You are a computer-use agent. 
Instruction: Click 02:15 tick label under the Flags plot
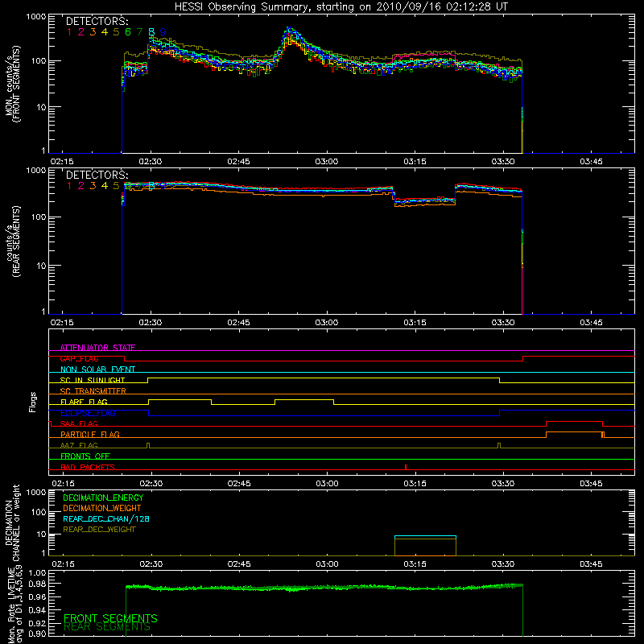coord(63,484)
